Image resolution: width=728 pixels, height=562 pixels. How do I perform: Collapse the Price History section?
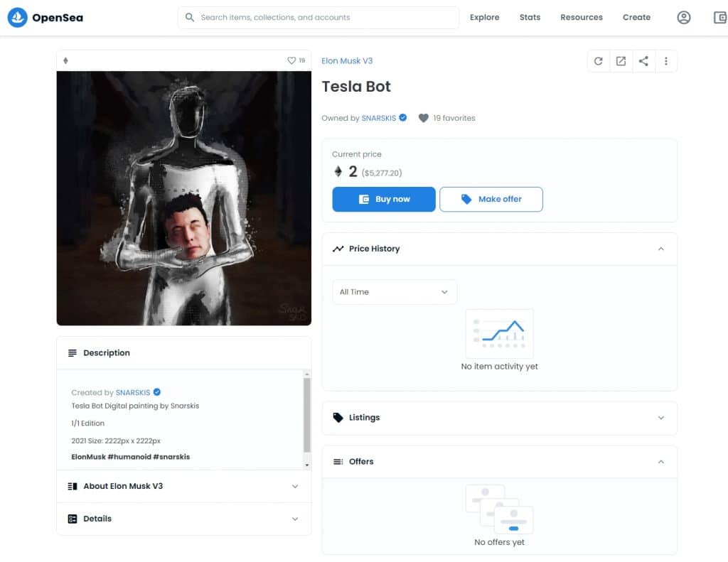[660, 249]
